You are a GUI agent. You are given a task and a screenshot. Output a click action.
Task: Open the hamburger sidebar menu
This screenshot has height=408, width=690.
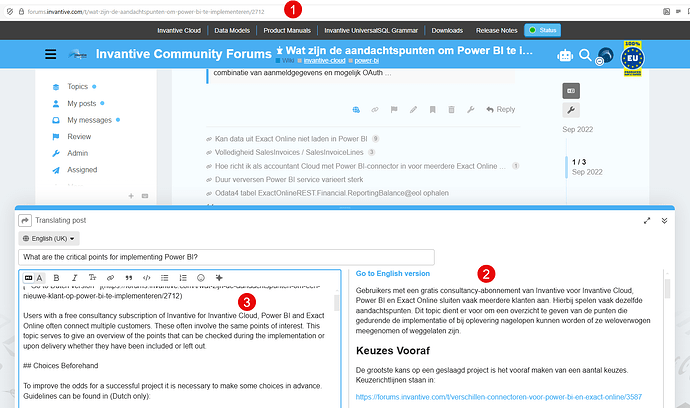[51, 54]
